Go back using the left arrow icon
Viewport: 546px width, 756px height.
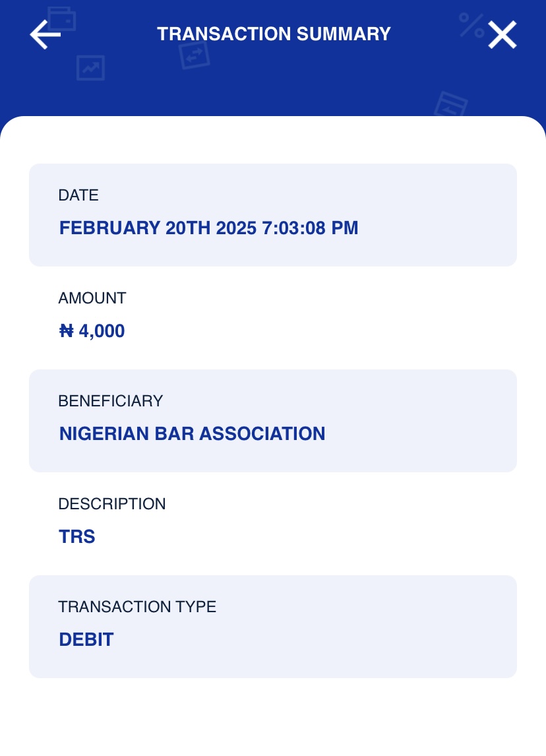pos(45,34)
